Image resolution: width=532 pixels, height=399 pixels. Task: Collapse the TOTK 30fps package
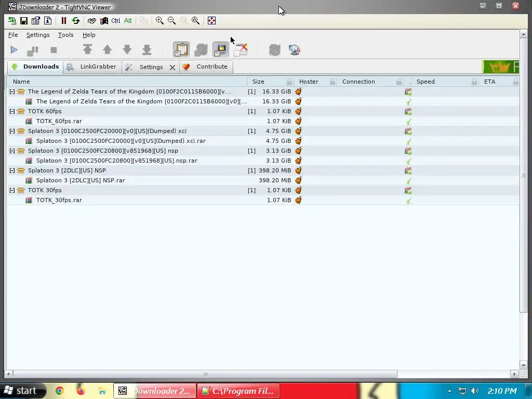(12, 190)
